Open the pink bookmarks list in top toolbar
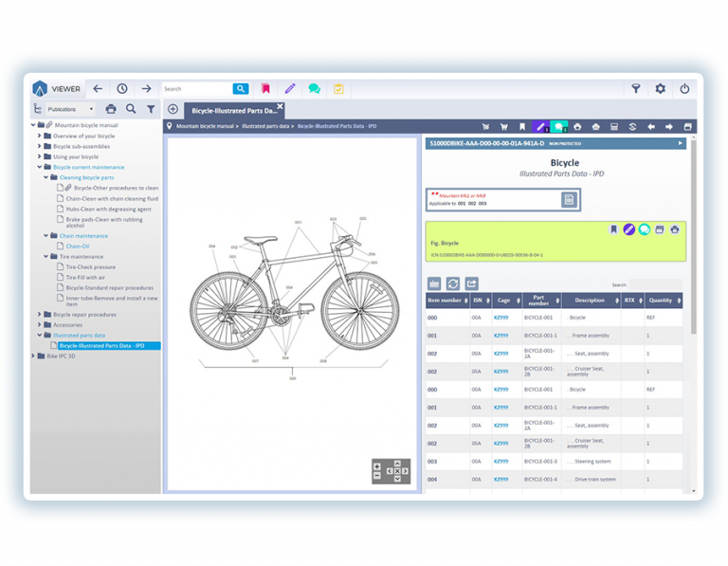Viewport: 728px width, 566px height. pyautogui.click(x=265, y=89)
